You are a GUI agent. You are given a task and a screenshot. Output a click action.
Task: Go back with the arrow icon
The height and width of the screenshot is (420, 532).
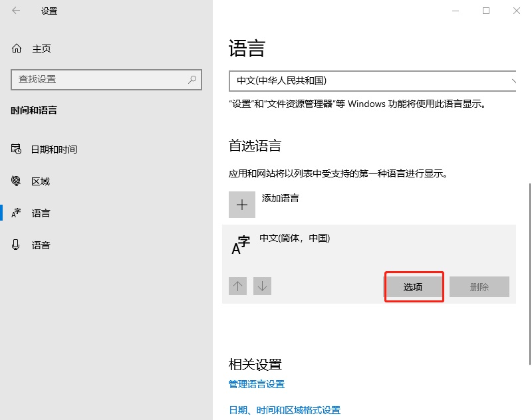click(x=16, y=11)
